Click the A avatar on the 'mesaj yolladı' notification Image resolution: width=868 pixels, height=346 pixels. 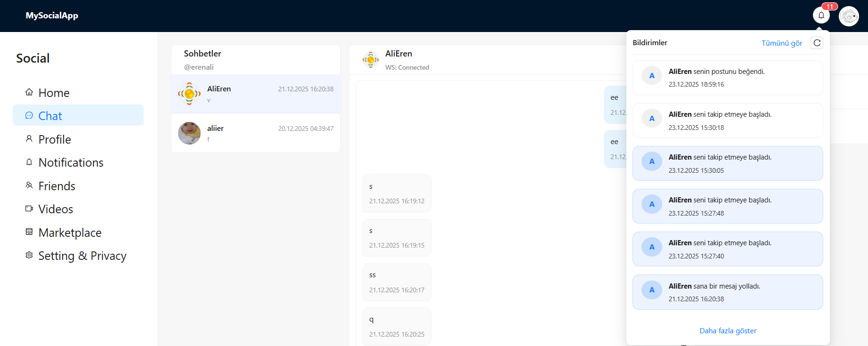click(652, 290)
